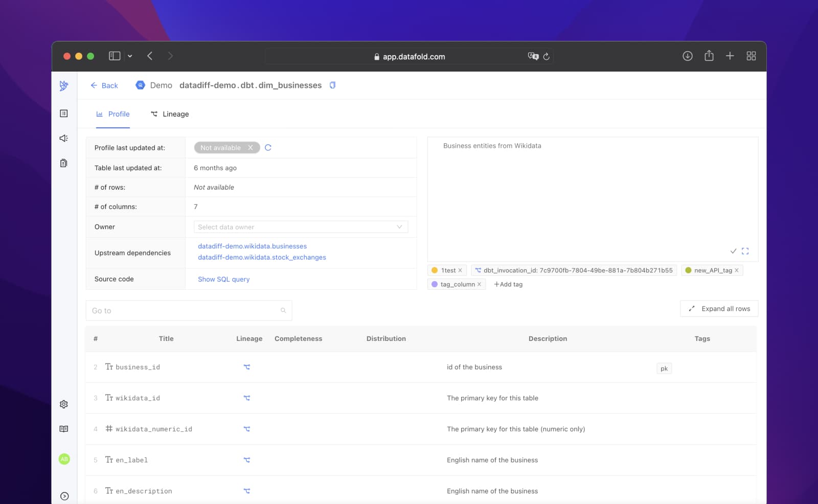Open the data catalog list icon in sidebar
This screenshot has width=818, height=504.
pyautogui.click(x=64, y=113)
